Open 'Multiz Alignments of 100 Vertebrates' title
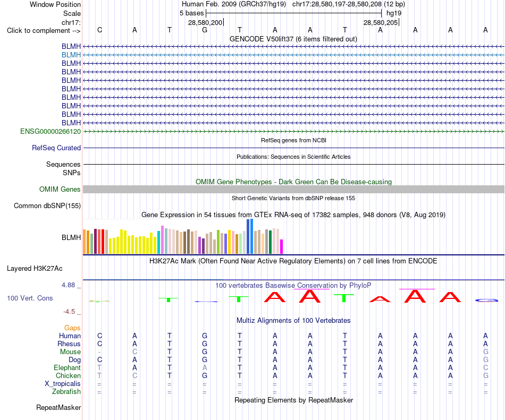The width and height of the screenshot is (505, 420). point(293,320)
